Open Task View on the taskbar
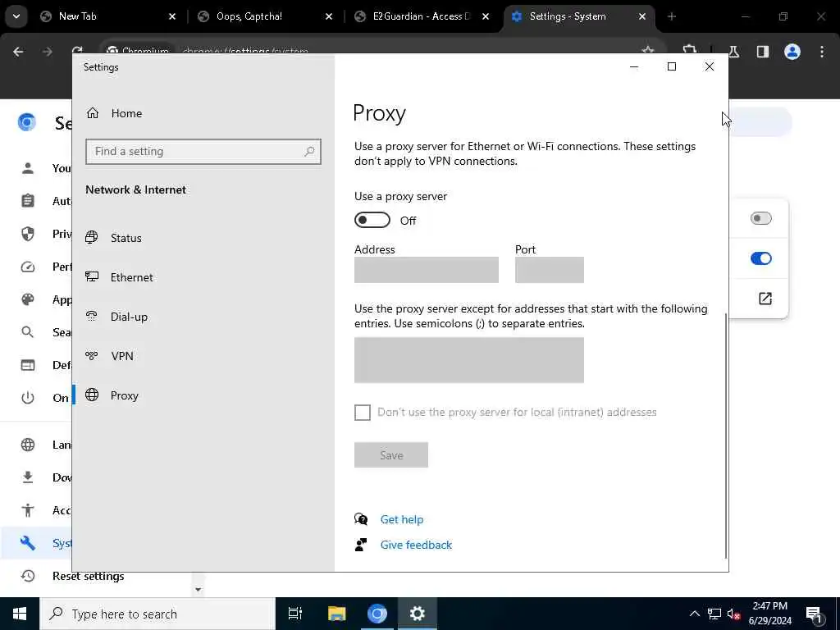 pos(295,614)
